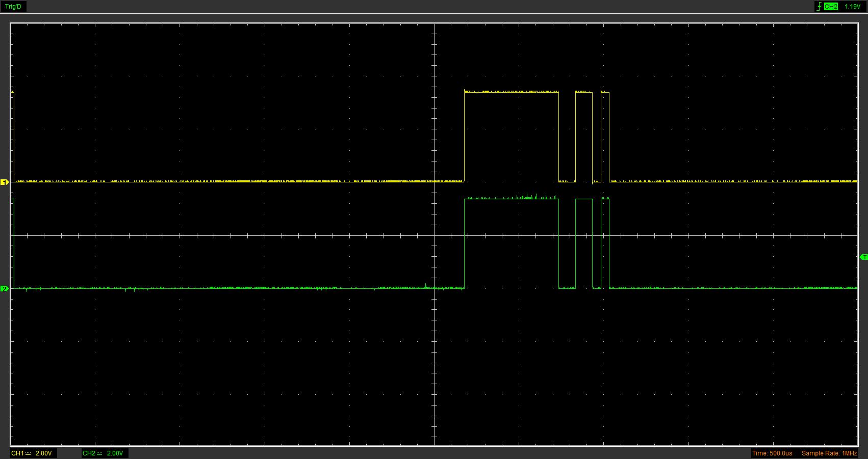Screen dimensions: 868x459
Task: Click the yellow channel 1 ground marker
Action: (x=5, y=182)
